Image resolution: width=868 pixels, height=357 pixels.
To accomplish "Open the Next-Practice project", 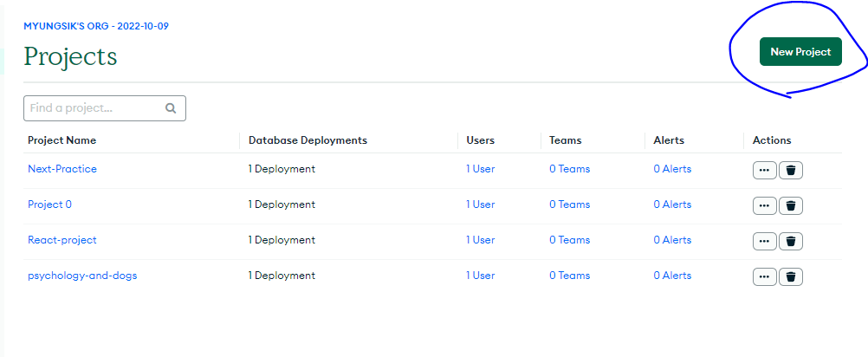I will pyautogui.click(x=62, y=169).
